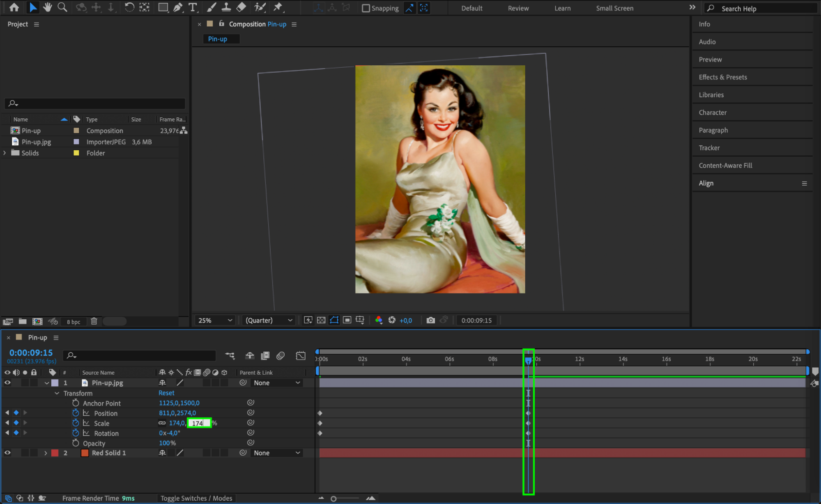Click the delete trash icon in Project panel
The height and width of the screenshot is (504, 821).
point(94,321)
